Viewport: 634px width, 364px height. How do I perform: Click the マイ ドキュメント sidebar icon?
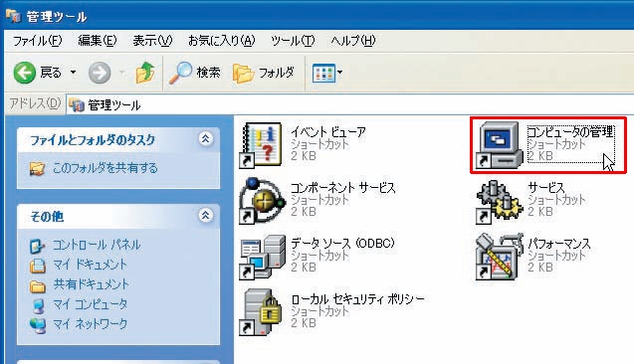click(x=38, y=265)
